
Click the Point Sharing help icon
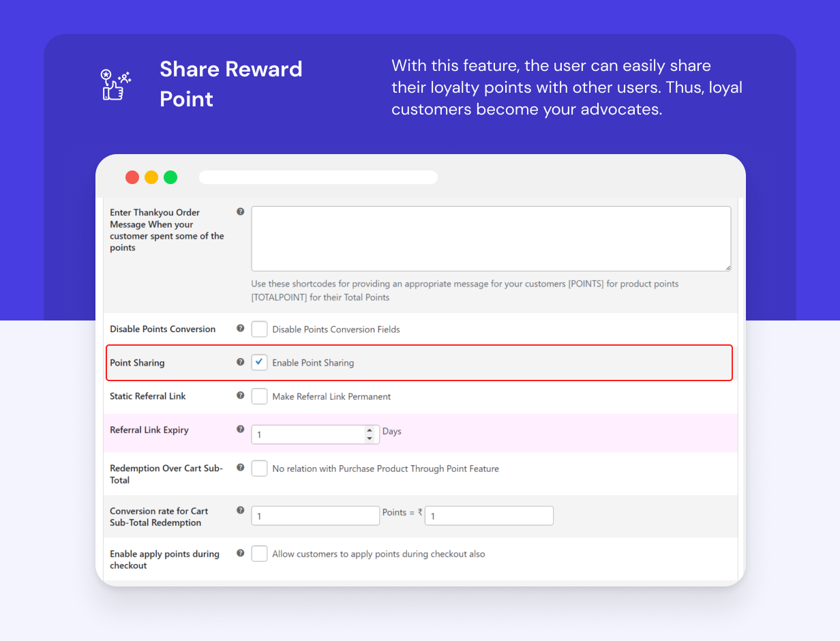pos(240,362)
